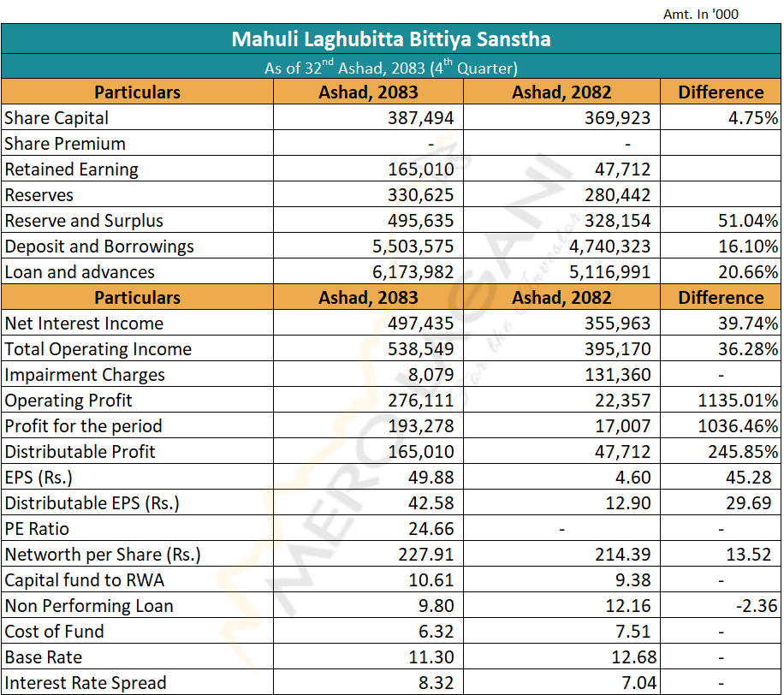Viewport: 784px width, 695px height.
Task: Click the value 4,740,323
Action: tap(610, 247)
